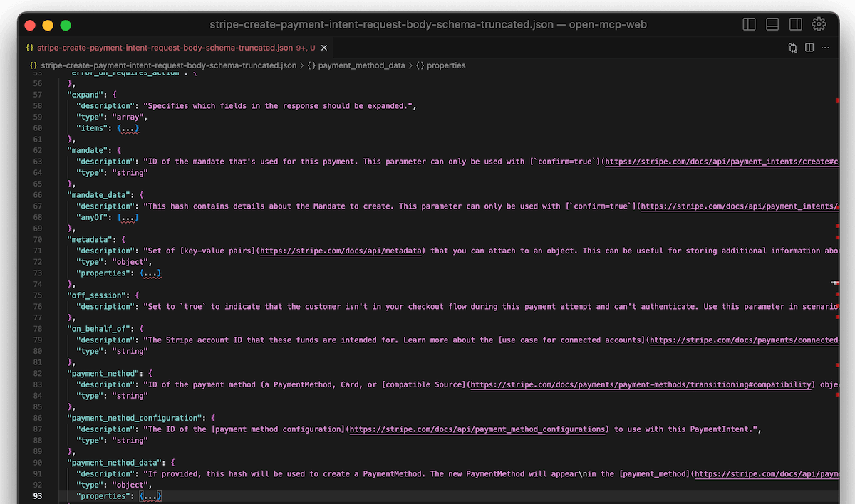Click the "payment_method_configuration" key

tap(135, 418)
